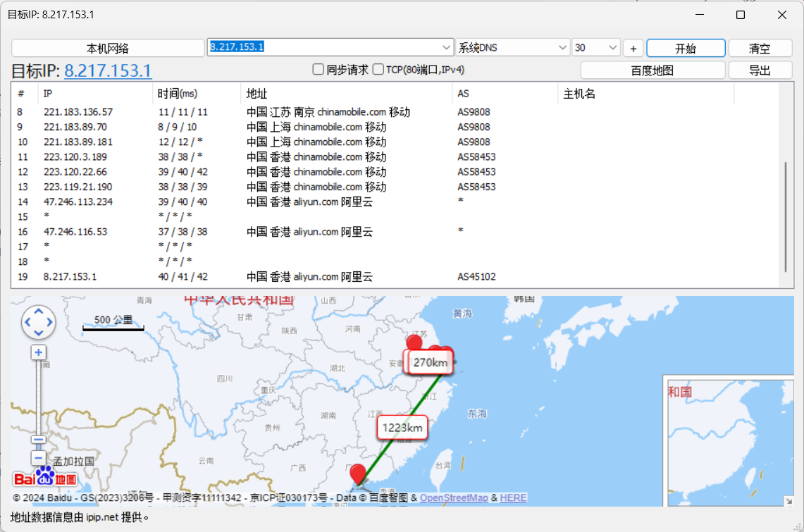This screenshot has height=532, width=804.
Task: Zoom in the map with plus button
Action: [x=39, y=352]
